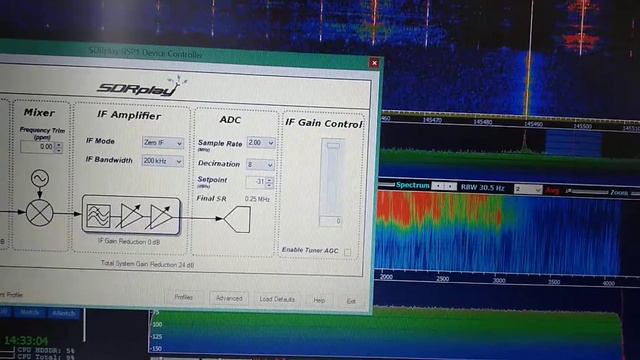Decrease the Frequency Trim value with the down arrow

59,150
